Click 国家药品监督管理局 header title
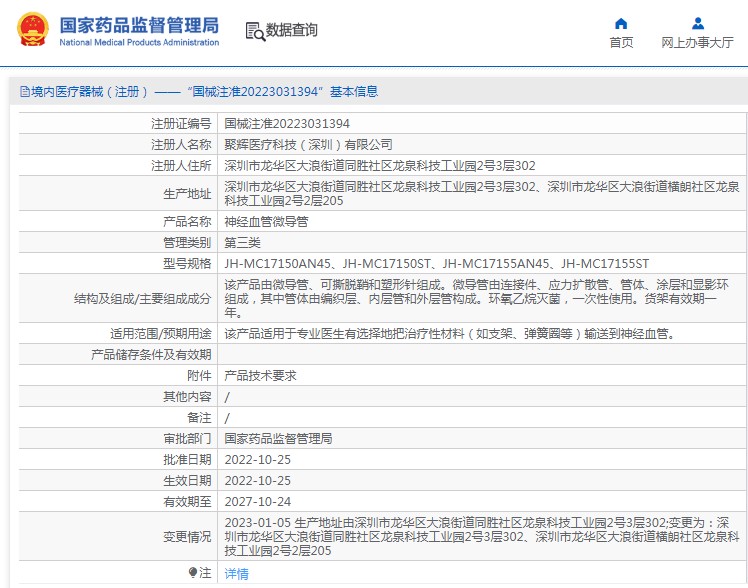The height and width of the screenshot is (588, 748). pos(139,25)
